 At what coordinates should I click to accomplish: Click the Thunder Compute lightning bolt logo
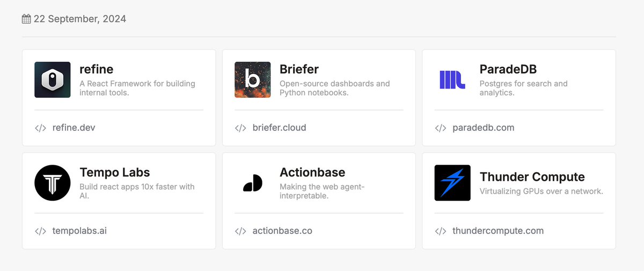click(x=452, y=183)
